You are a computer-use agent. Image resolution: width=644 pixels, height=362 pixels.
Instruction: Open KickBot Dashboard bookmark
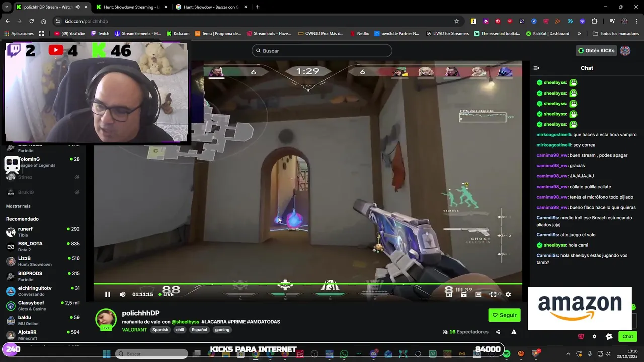point(547,34)
